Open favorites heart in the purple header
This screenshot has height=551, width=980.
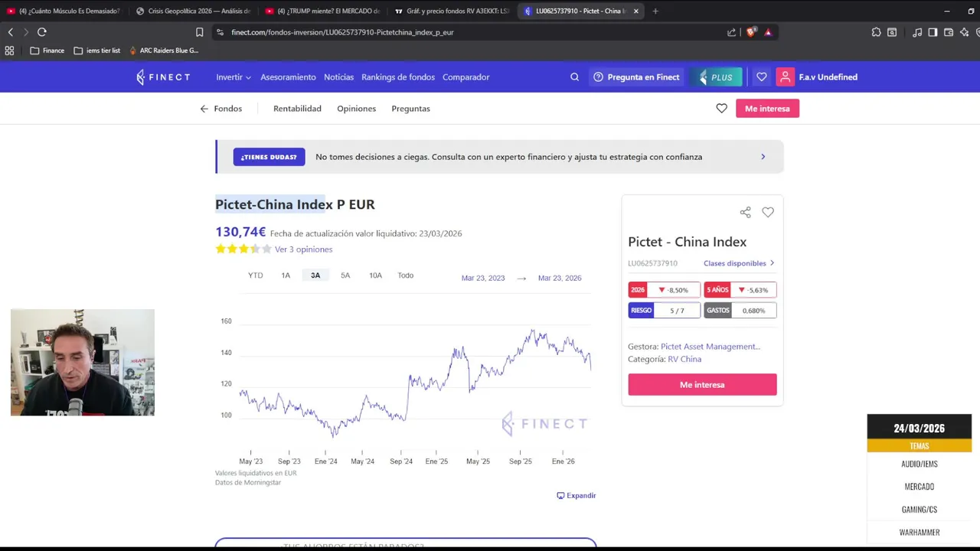[761, 77]
